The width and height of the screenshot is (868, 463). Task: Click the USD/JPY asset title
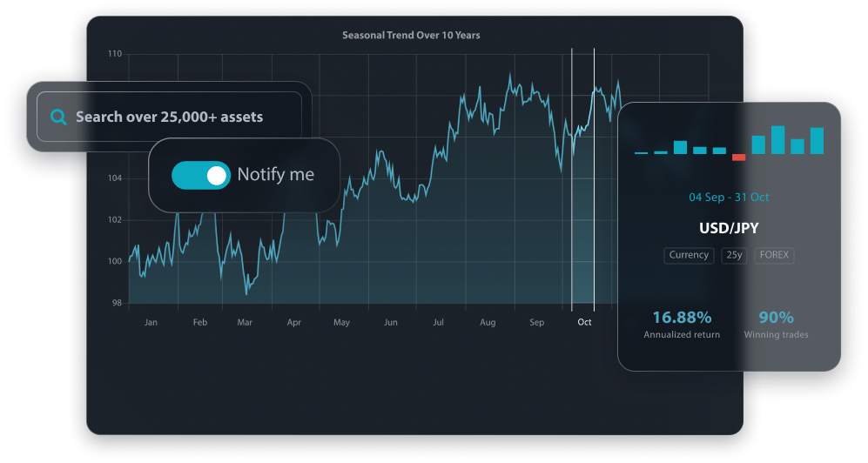(729, 230)
